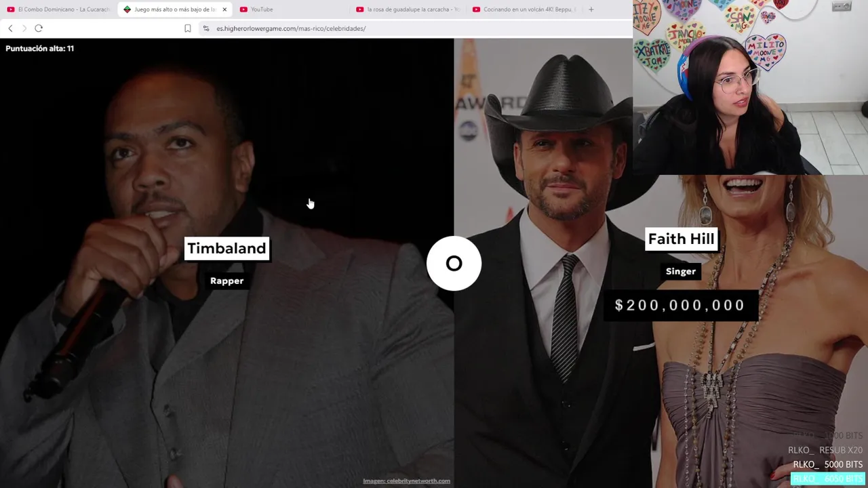This screenshot has height=488, width=868.
Task: Click the streamer webcam overlay
Action: pos(750,87)
